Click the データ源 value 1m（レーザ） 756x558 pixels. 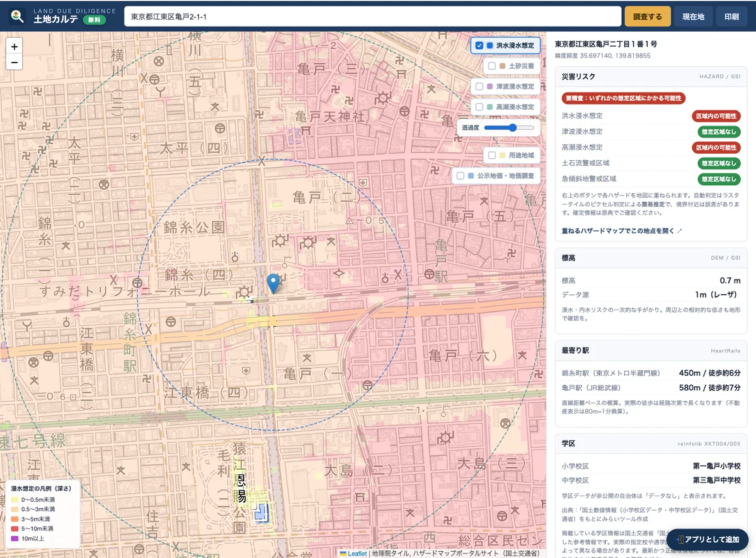pos(718,294)
